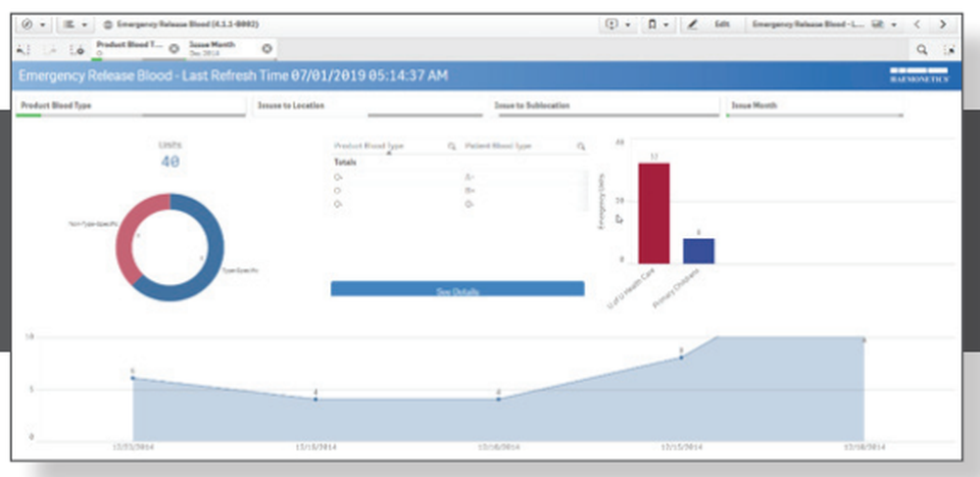Image resolution: width=980 pixels, height=477 pixels.
Task: Step back in selections icon
Action: click(x=23, y=49)
